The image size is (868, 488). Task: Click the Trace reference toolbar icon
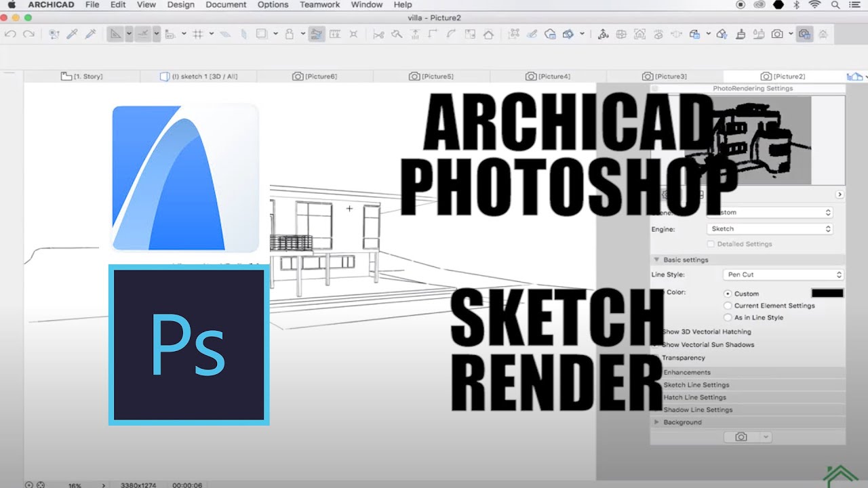pyautogui.click(x=225, y=34)
